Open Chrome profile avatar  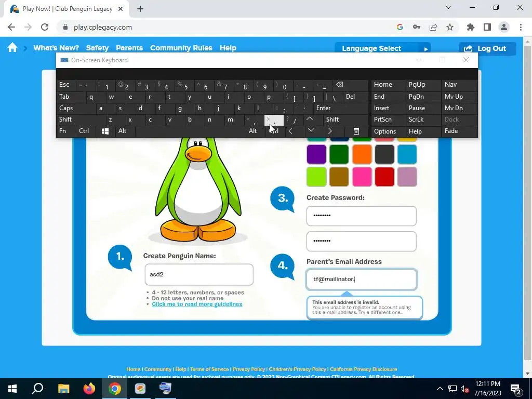(504, 27)
